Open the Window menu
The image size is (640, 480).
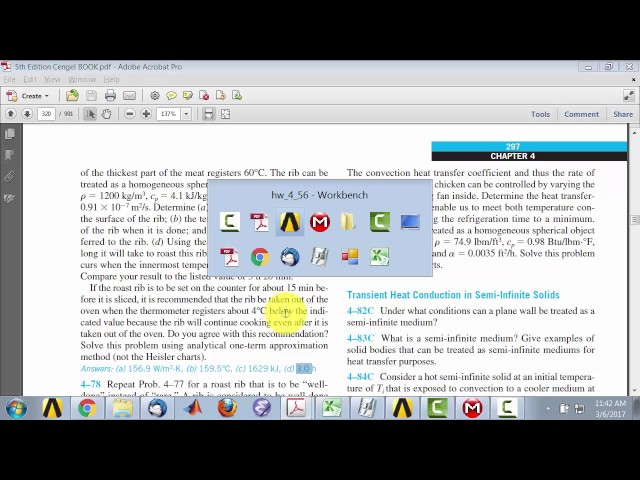pyautogui.click(x=82, y=79)
